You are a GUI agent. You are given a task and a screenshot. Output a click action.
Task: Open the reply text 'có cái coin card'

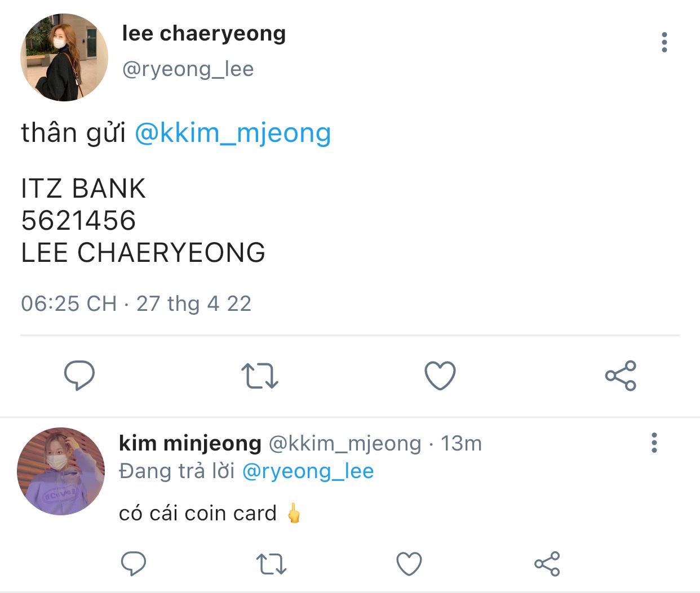coord(198,513)
